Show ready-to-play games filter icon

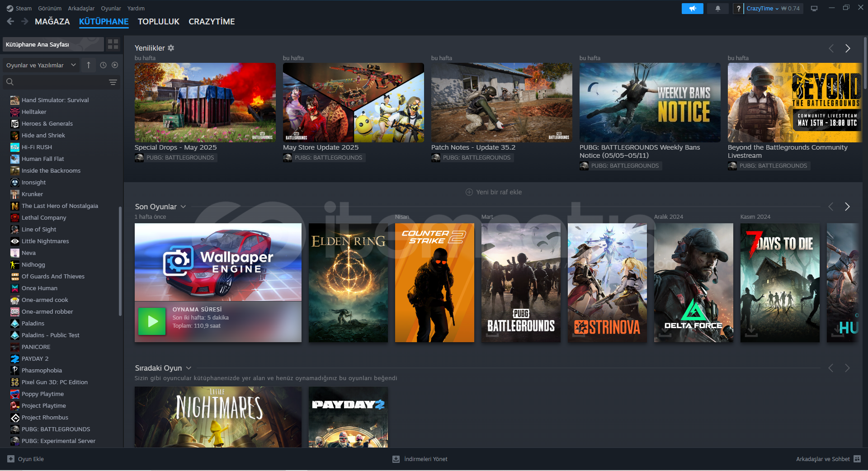[x=115, y=65]
